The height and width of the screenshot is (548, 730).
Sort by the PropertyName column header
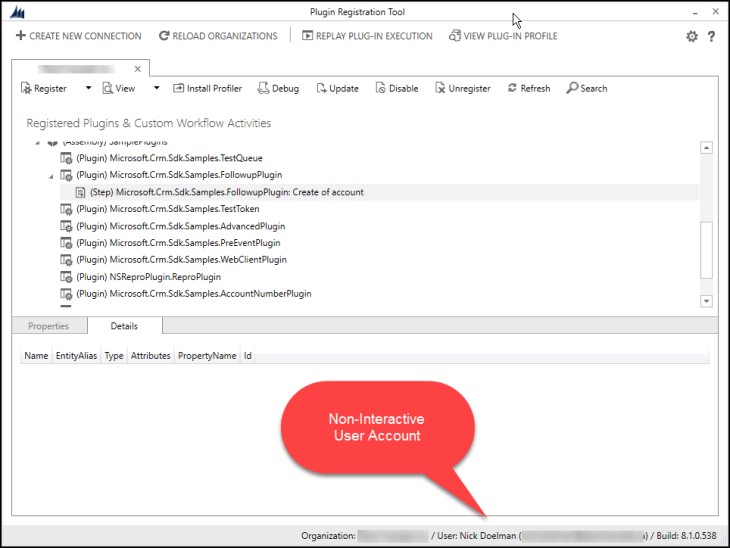(x=207, y=356)
